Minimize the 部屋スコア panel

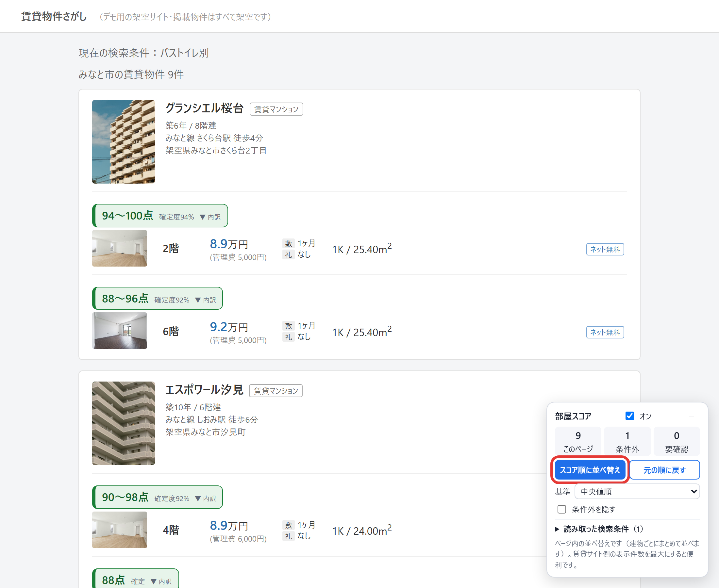[692, 416]
